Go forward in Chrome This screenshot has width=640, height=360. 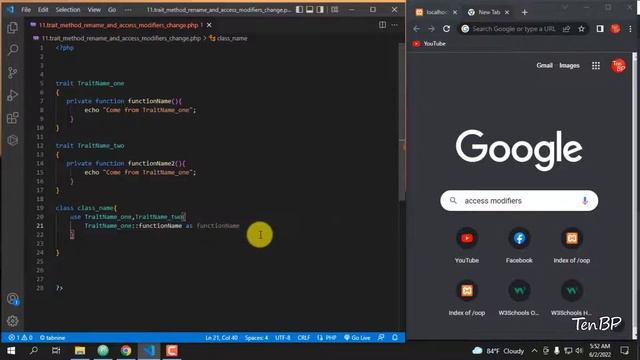pos(431,29)
